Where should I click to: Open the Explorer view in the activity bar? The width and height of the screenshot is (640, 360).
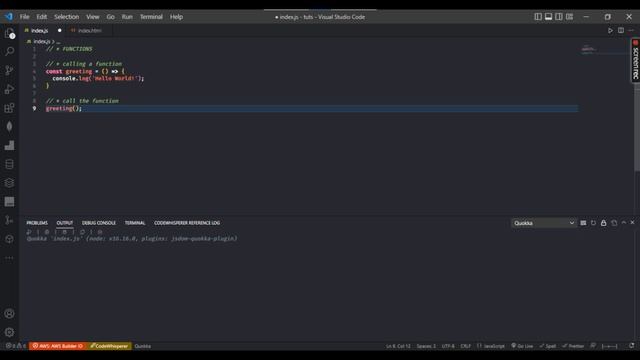(9, 33)
